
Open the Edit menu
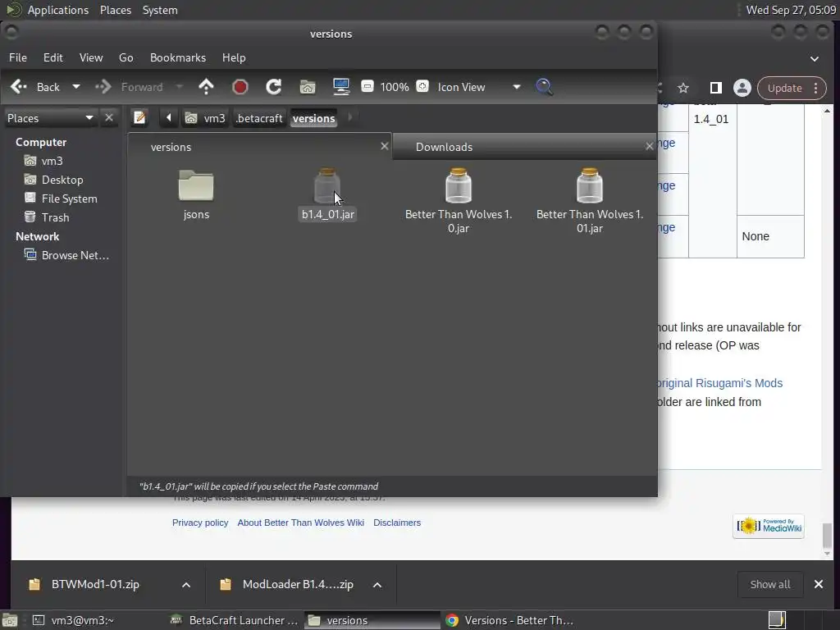[53, 57]
